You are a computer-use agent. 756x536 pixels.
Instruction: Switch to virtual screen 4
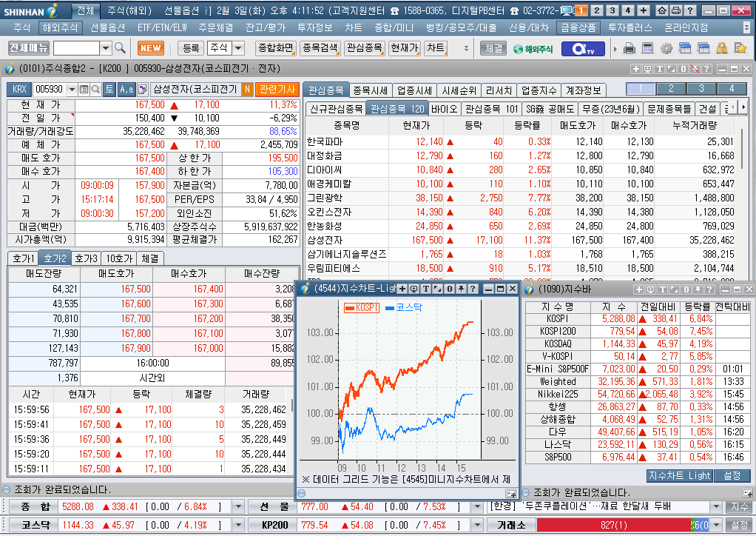click(x=628, y=10)
